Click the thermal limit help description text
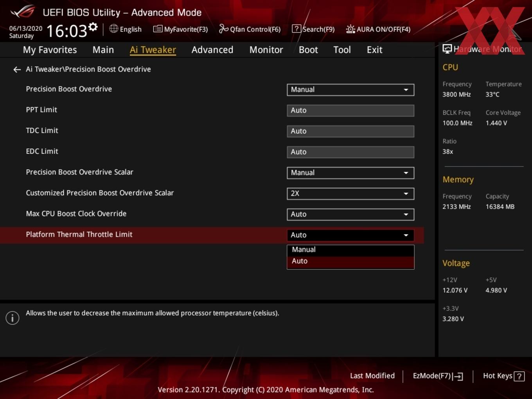This screenshot has height=399, width=532. click(x=153, y=313)
